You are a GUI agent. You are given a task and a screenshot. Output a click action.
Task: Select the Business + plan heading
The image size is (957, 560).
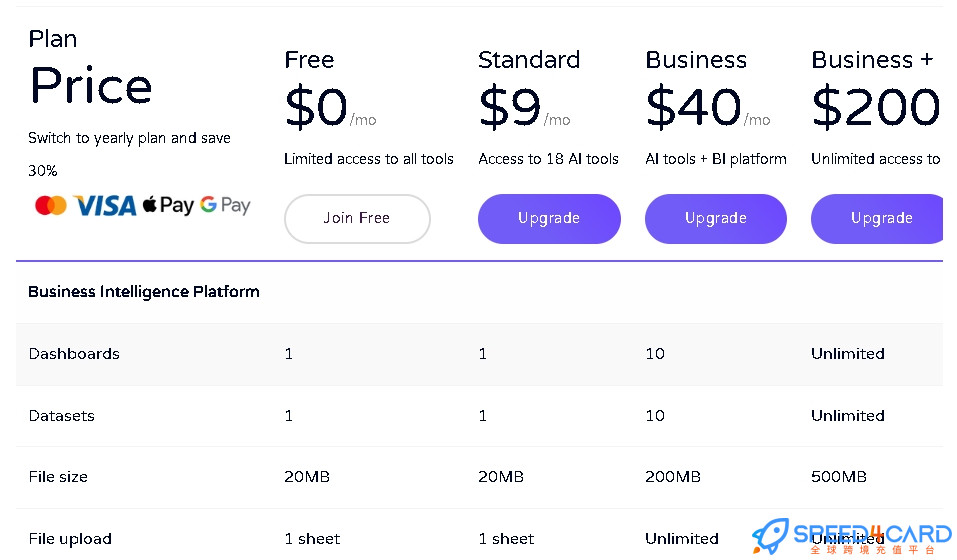tap(872, 60)
